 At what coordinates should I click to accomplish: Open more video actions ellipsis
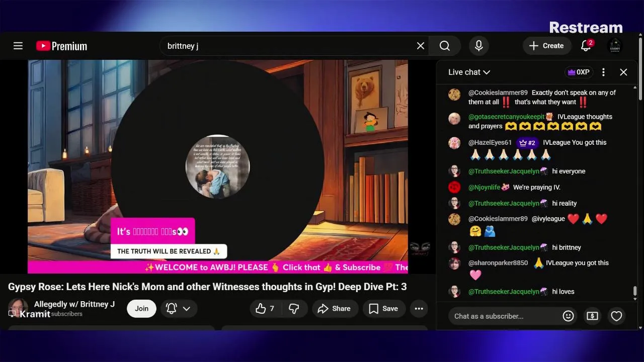pos(419,309)
